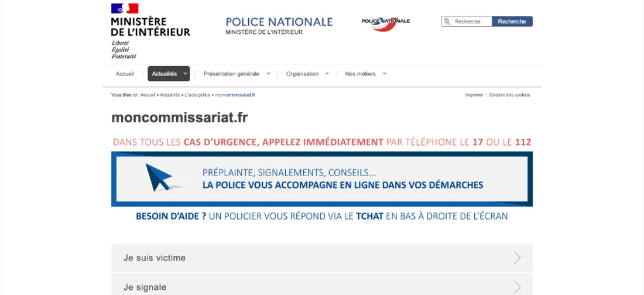Viewport: 644px width, 295px height.
Task: Click the Imprimer link
Action: (x=474, y=95)
